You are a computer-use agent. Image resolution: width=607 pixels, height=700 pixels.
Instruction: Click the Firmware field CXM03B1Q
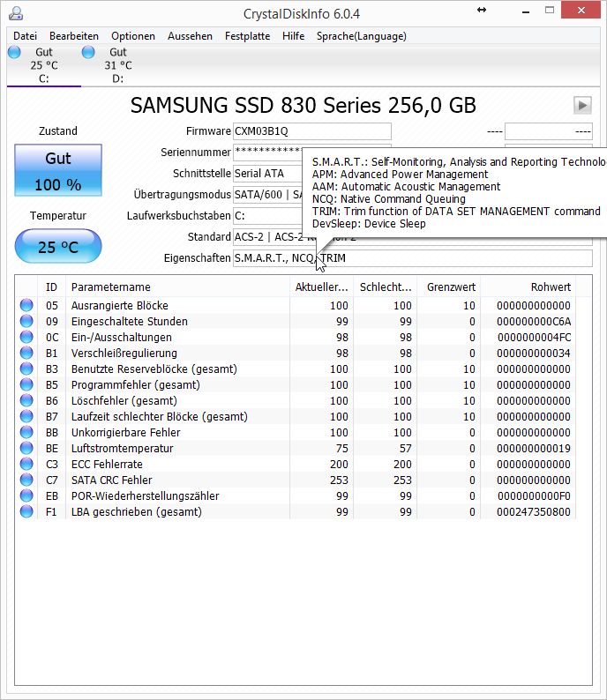[x=311, y=131]
